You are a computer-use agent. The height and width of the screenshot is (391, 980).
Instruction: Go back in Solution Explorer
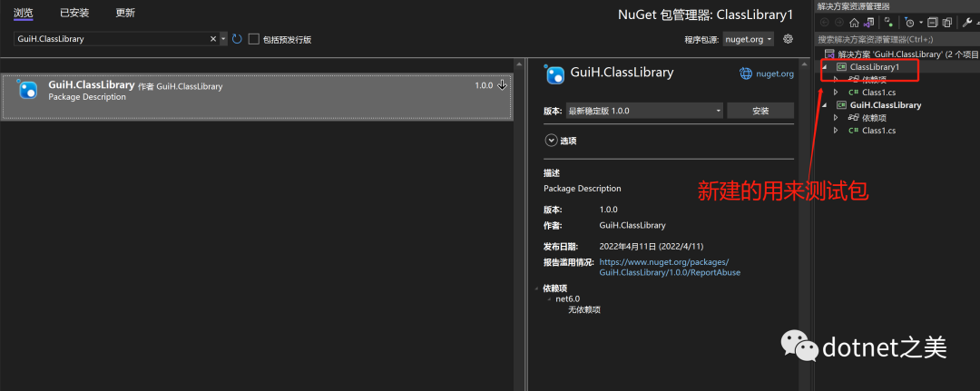pos(824,23)
